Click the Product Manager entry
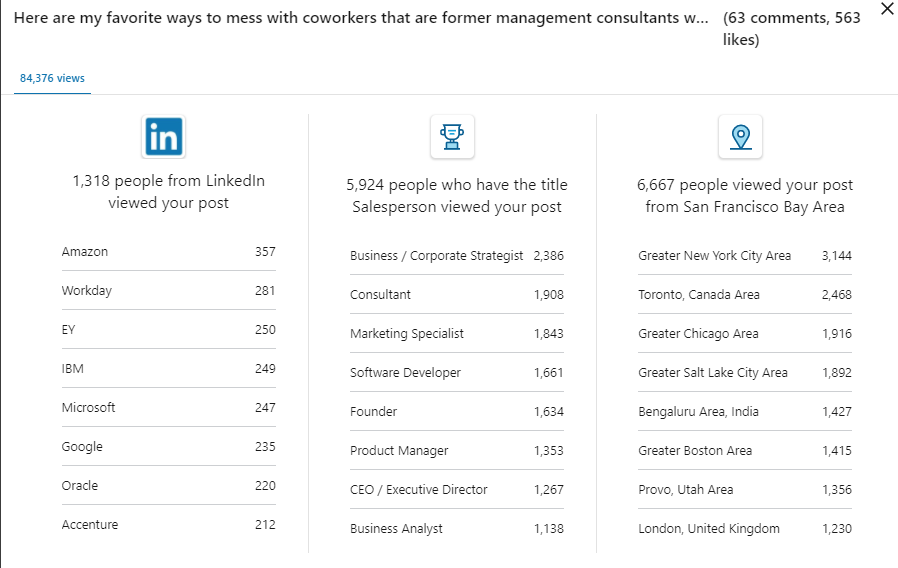898x568 pixels. tap(456, 451)
